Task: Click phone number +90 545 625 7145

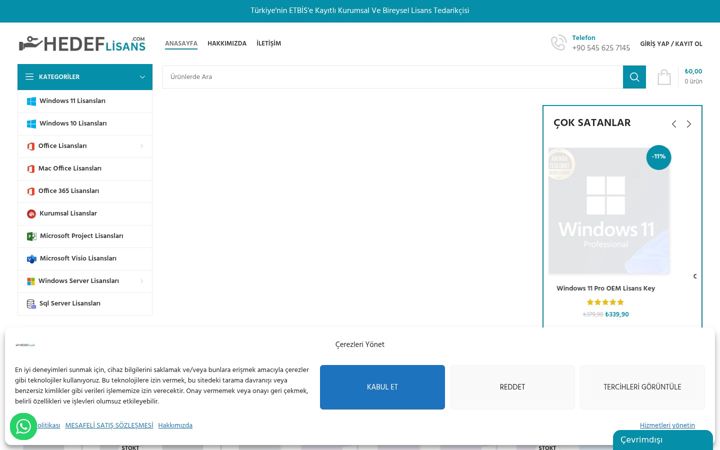Action: 601,48
